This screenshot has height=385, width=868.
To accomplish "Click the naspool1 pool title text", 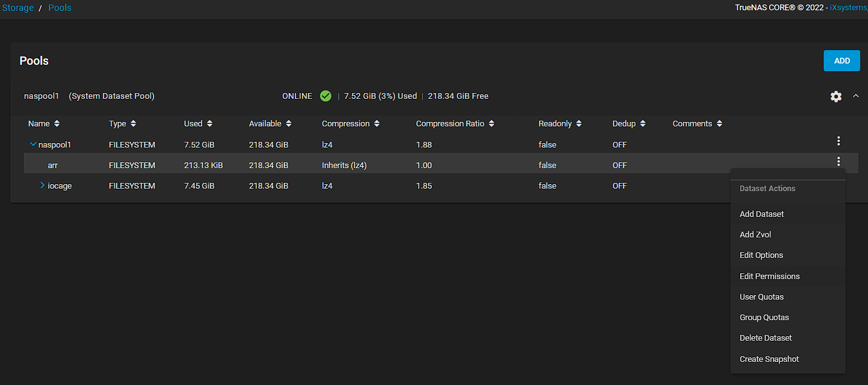I will [x=41, y=96].
